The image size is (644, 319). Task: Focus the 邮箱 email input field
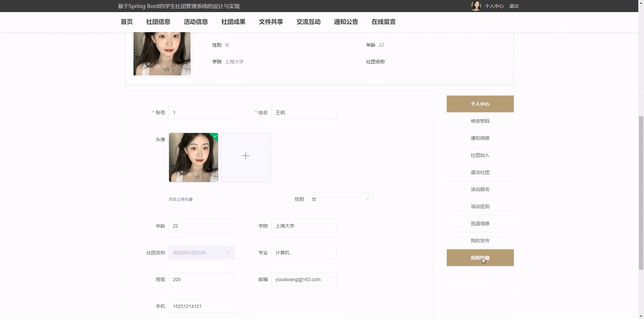pos(304,279)
